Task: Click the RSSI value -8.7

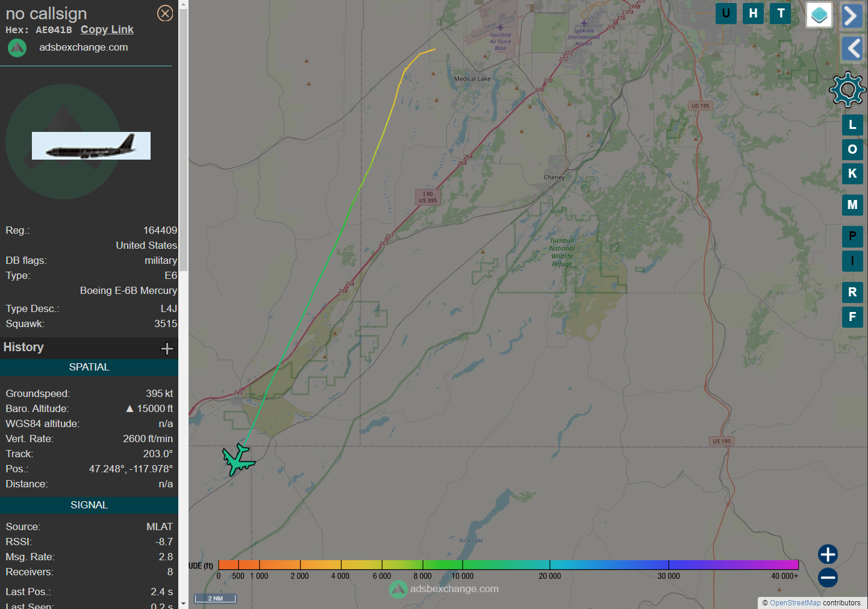Action: tap(164, 542)
